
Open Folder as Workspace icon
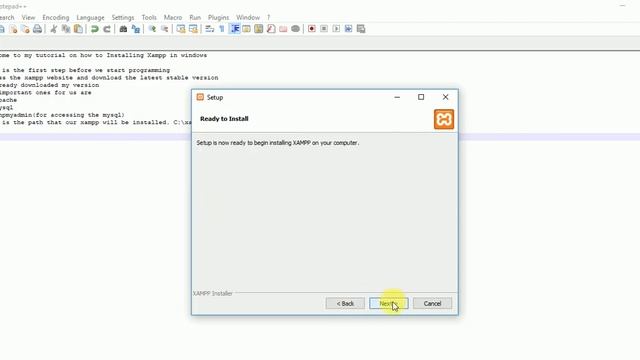[x=283, y=29]
